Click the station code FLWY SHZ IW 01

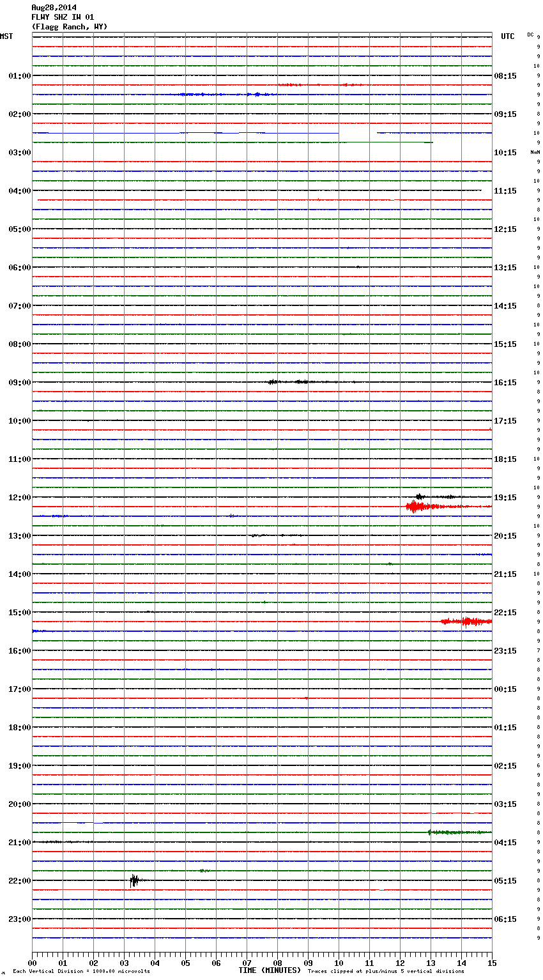click(63, 17)
